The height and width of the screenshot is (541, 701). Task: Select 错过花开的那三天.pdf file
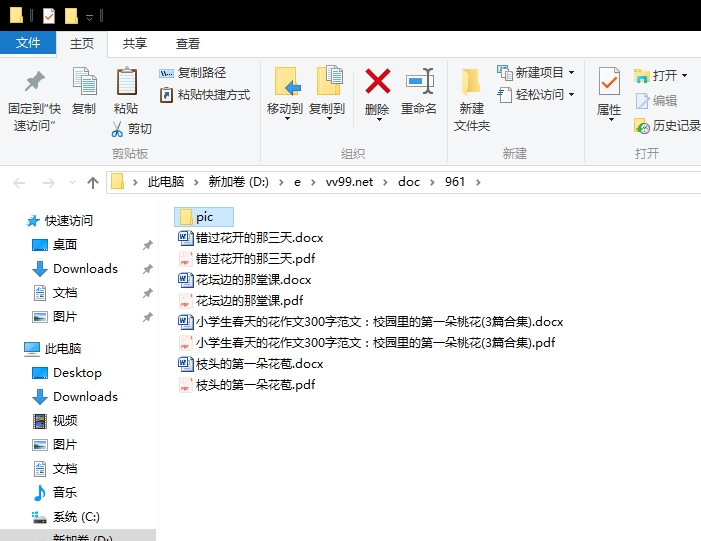tap(247, 258)
